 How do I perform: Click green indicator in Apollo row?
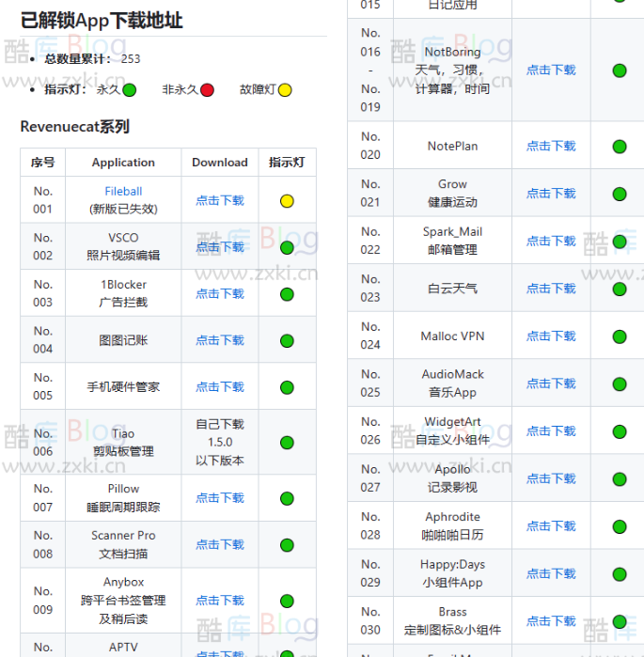tap(620, 479)
